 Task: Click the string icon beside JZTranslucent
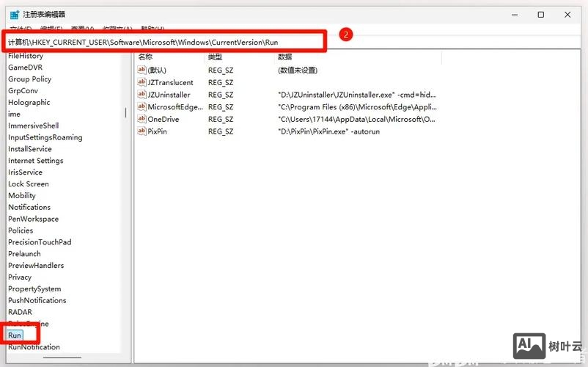click(142, 82)
